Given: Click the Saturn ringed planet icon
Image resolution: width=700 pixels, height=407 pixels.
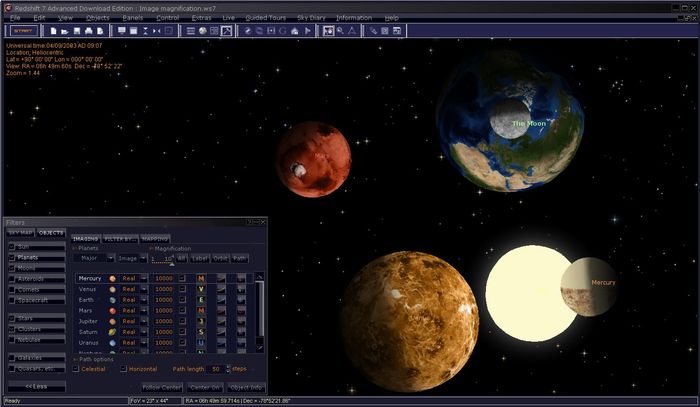Looking at the screenshot, I should coord(112,332).
